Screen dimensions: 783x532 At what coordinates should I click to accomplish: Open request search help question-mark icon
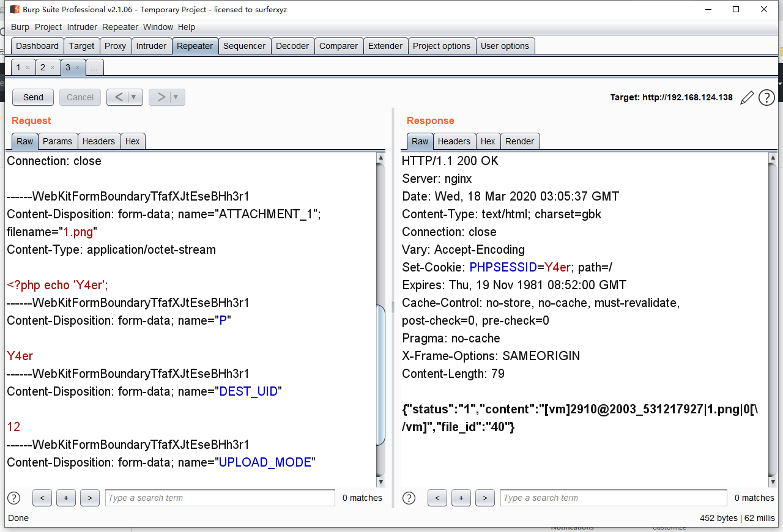tap(13, 498)
